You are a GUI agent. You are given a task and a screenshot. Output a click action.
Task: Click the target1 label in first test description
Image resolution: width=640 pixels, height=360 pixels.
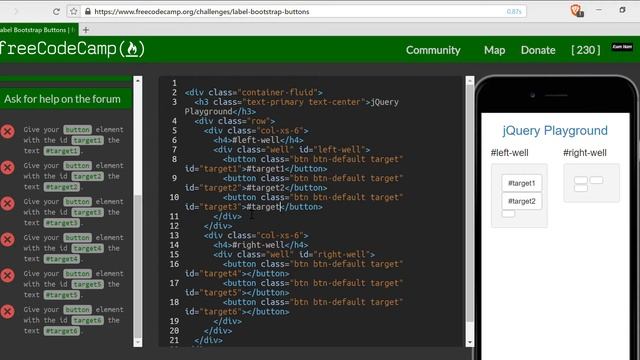pyautogui.click(x=87, y=140)
